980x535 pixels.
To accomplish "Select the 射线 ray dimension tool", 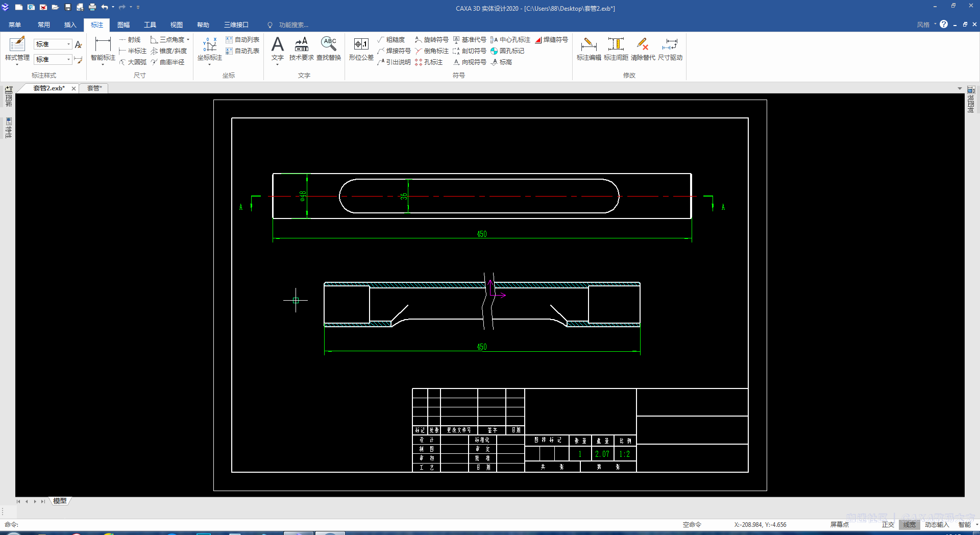I will pyautogui.click(x=130, y=40).
